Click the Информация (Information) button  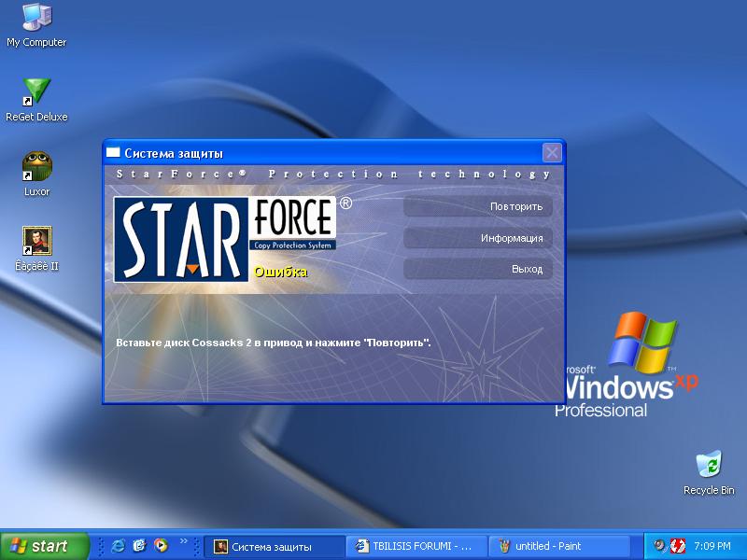[478, 238]
